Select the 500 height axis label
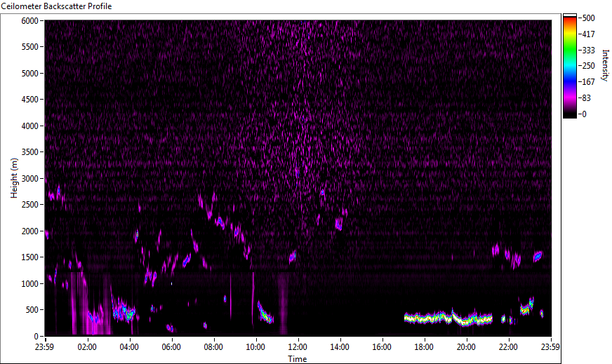Screen dimensions: 612x364 tap(32, 310)
